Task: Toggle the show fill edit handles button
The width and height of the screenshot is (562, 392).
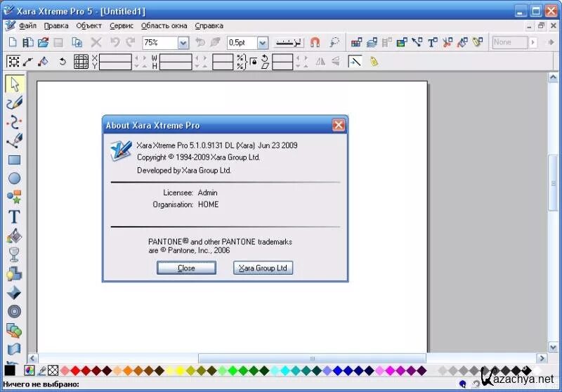Action: tap(44, 62)
